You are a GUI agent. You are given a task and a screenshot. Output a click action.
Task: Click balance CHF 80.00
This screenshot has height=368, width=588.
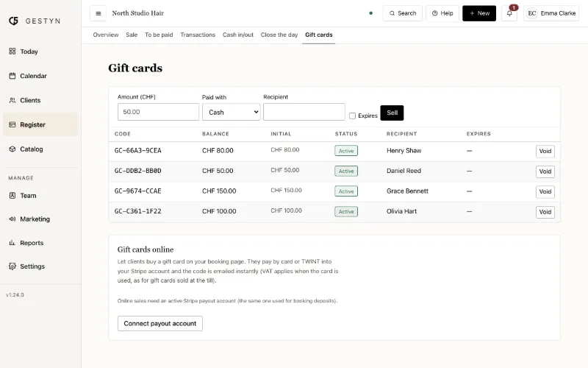[218, 151]
